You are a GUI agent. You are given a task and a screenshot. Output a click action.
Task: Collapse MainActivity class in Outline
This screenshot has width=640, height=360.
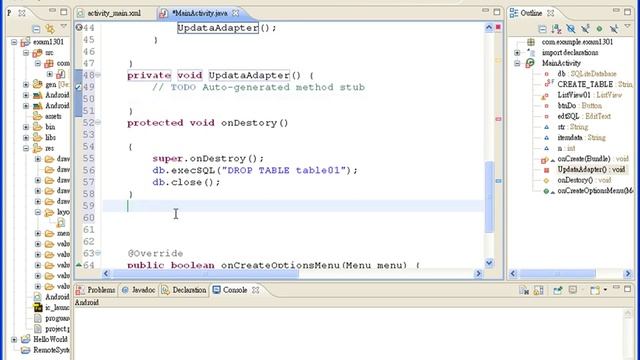(517, 63)
